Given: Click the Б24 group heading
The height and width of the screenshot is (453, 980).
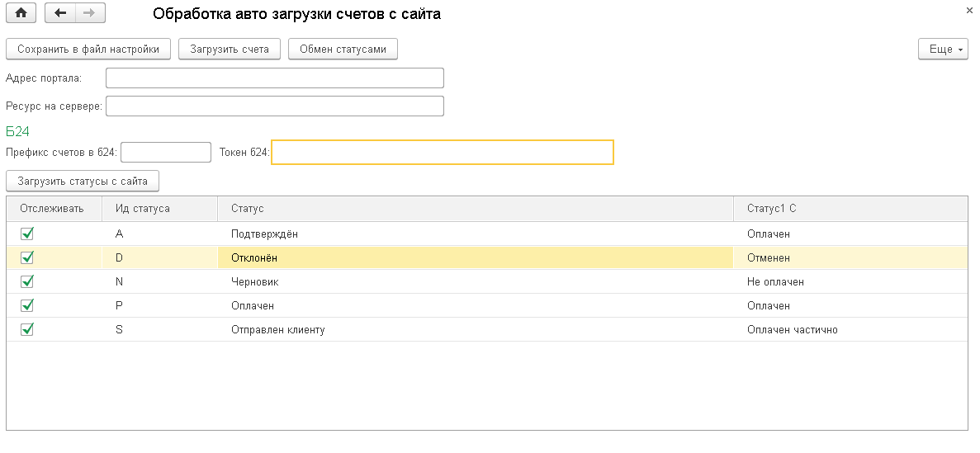Looking at the screenshot, I should point(17,131).
